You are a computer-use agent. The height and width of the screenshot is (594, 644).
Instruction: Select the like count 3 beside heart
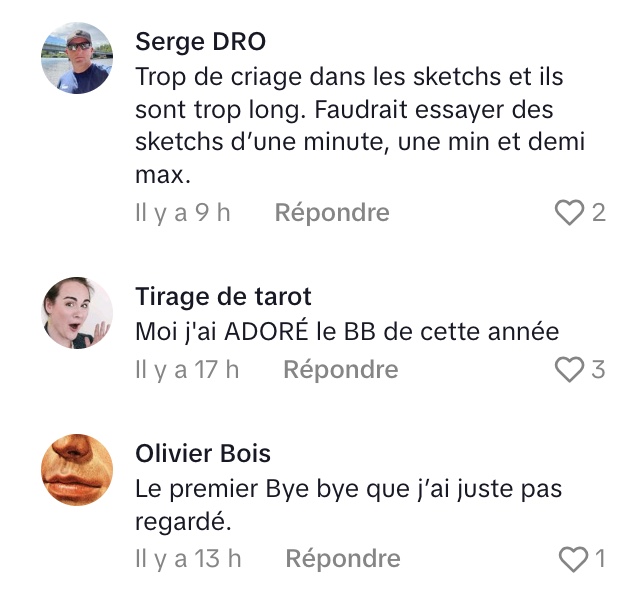[x=598, y=369]
